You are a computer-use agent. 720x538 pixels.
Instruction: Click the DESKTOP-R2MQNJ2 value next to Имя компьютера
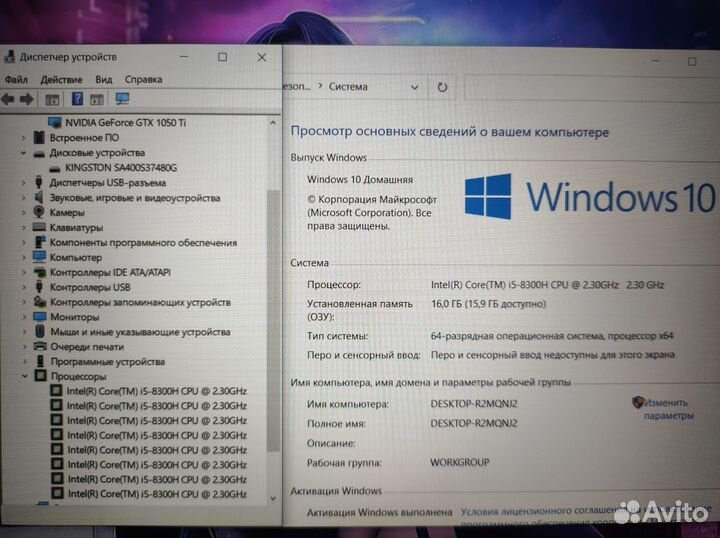(x=474, y=404)
